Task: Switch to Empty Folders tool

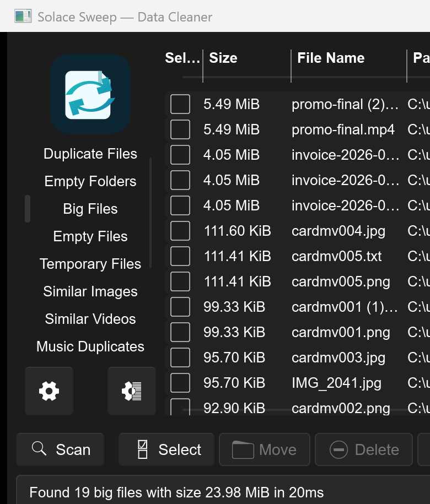Action: click(90, 181)
